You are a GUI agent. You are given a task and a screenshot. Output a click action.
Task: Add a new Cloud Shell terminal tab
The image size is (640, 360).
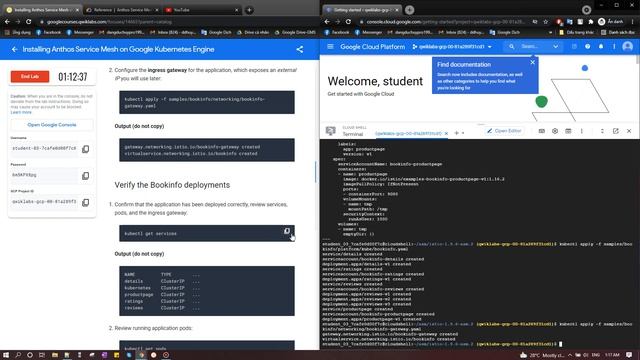click(x=456, y=133)
